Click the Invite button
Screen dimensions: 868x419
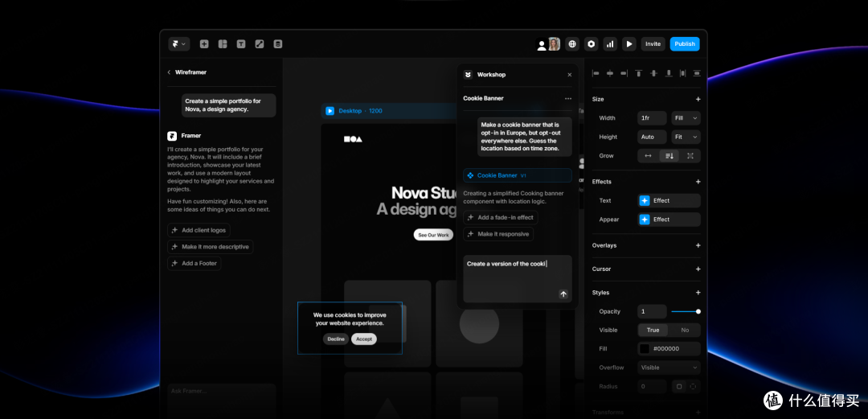[653, 44]
